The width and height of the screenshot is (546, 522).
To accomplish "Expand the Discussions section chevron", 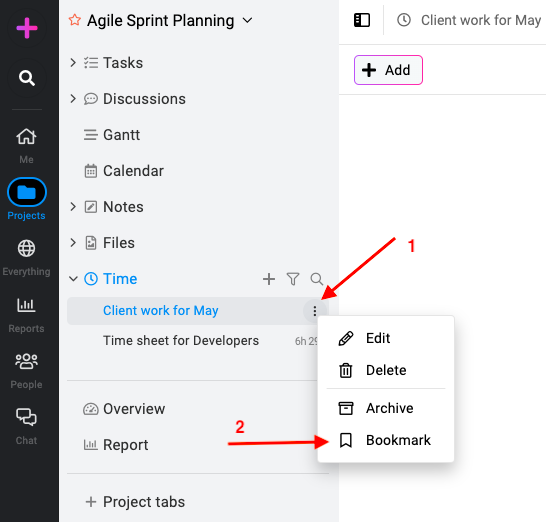I will click(x=73, y=99).
